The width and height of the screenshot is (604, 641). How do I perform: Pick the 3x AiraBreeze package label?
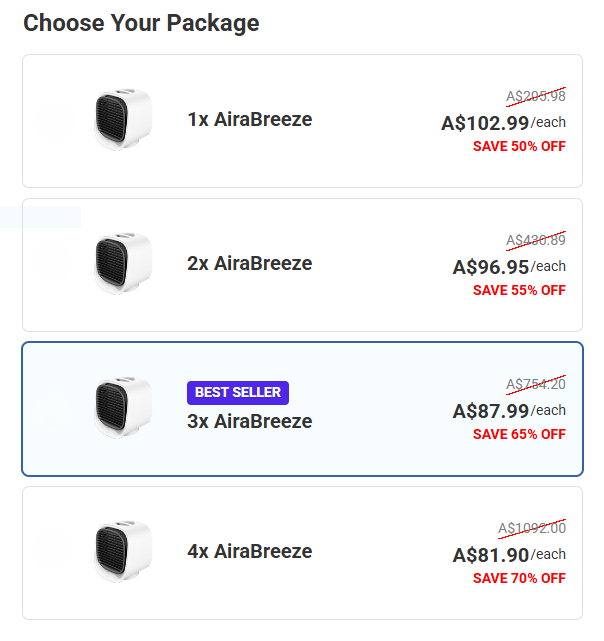point(249,422)
